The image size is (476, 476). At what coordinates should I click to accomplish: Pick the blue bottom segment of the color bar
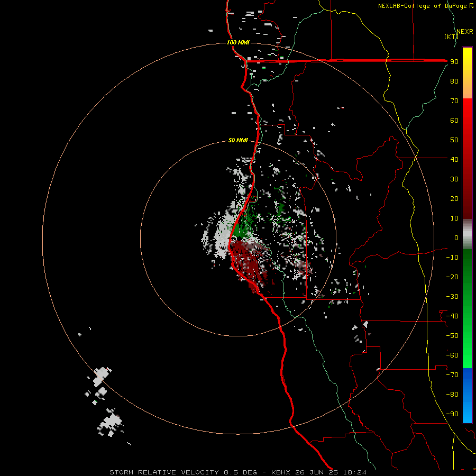coord(467,396)
